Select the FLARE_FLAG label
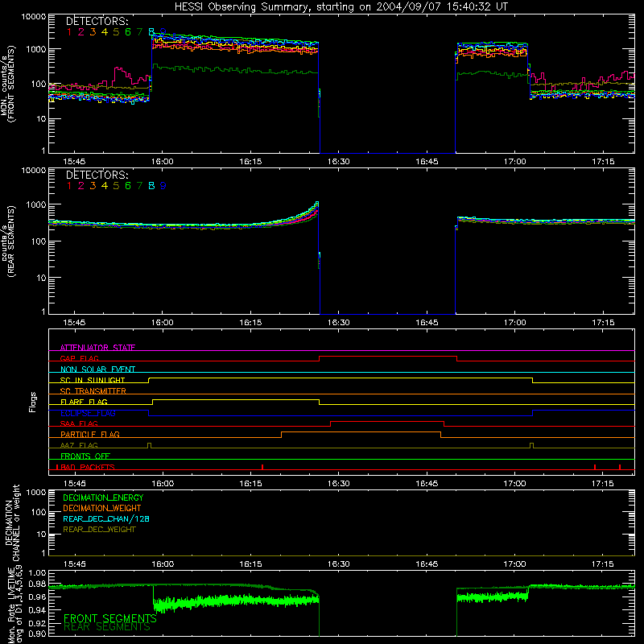Screen dimensions: 644x644 [84, 402]
